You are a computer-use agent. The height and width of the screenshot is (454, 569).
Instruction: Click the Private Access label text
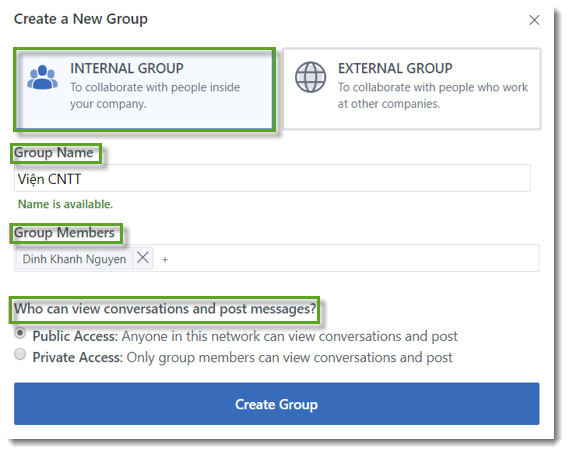coord(78,357)
